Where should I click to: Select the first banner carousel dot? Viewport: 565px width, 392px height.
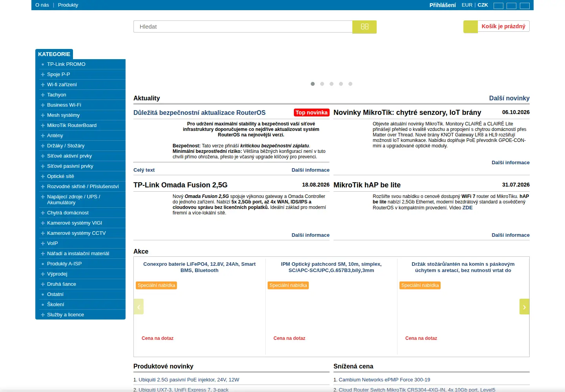pyautogui.click(x=313, y=84)
